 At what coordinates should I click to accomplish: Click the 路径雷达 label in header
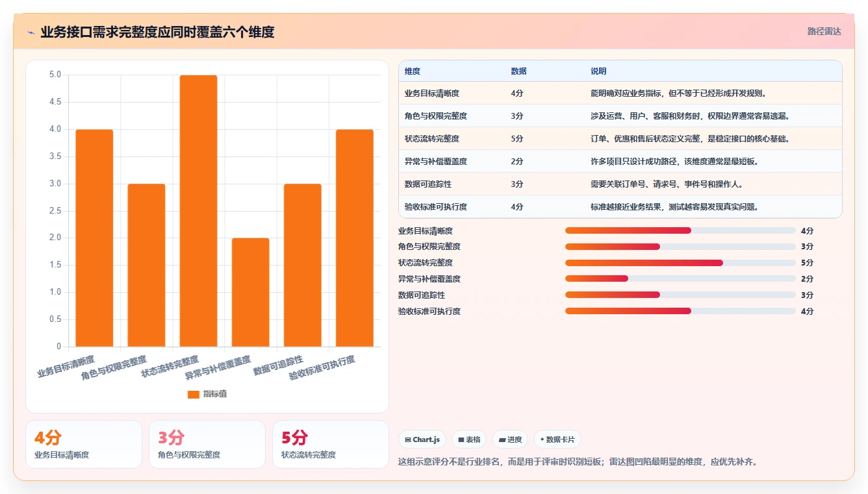pyautogui.click(x=824, y=31)
